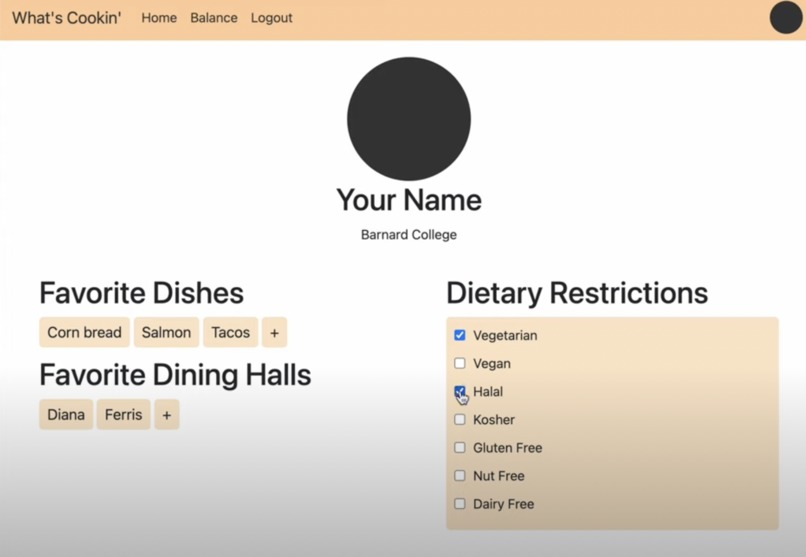Enable the Nut Free restriction
This screenshot has height=557, width=806.
pyautogui.click(x=460, y=476)
